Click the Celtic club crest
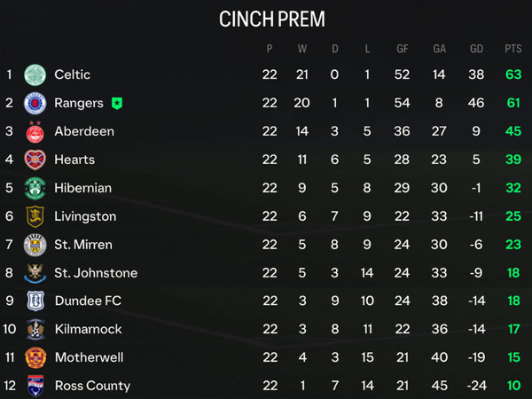Viewport: 532px width, 399px height. click(35, 74)
